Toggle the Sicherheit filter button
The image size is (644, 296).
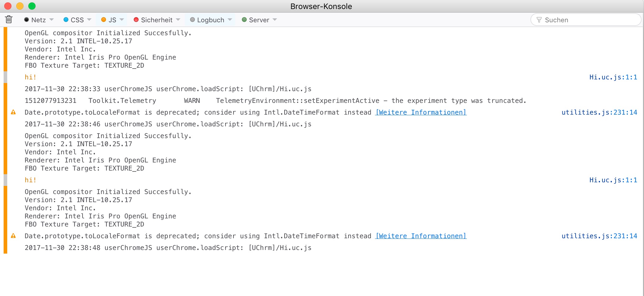pyautogui.click(x=153, y=20)
